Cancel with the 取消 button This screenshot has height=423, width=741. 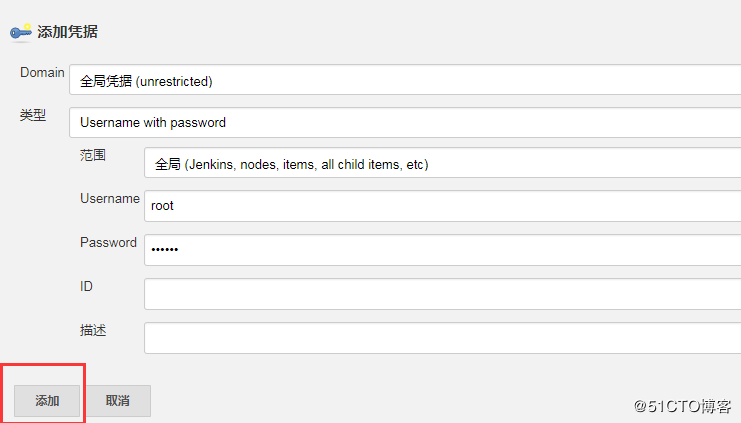coord(117,401)
